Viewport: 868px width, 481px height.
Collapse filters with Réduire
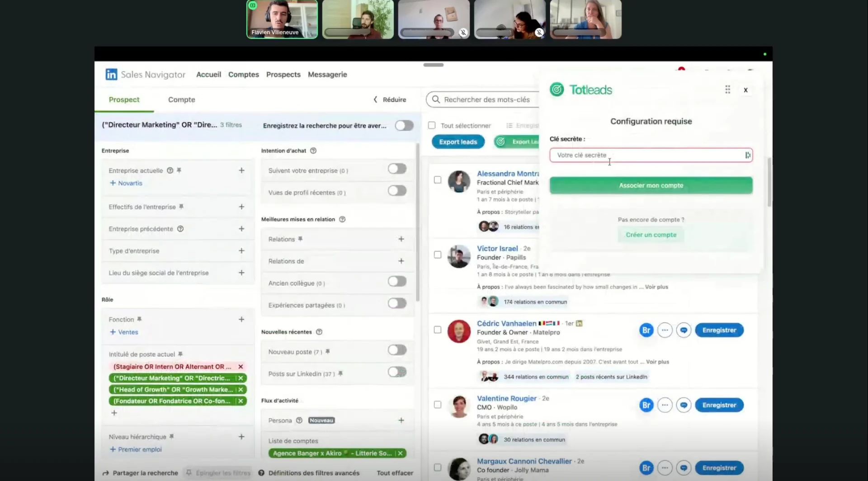click(390, 99)
